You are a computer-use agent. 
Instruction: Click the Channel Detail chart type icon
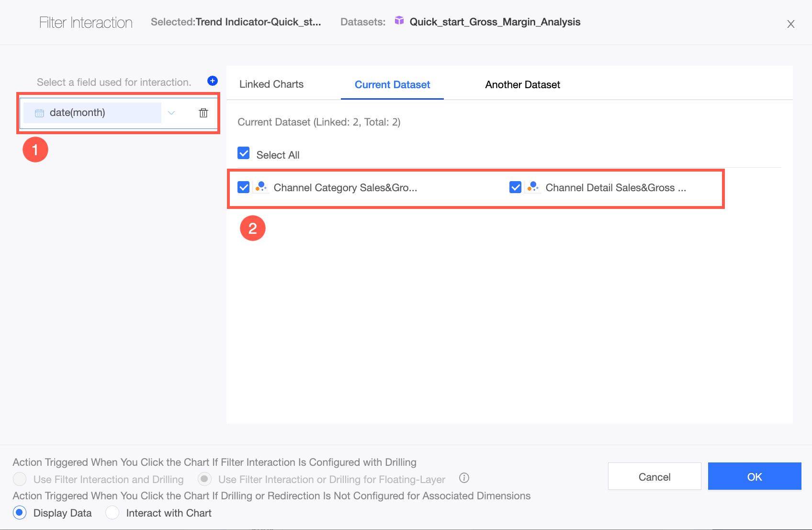(x=533, y=187)
